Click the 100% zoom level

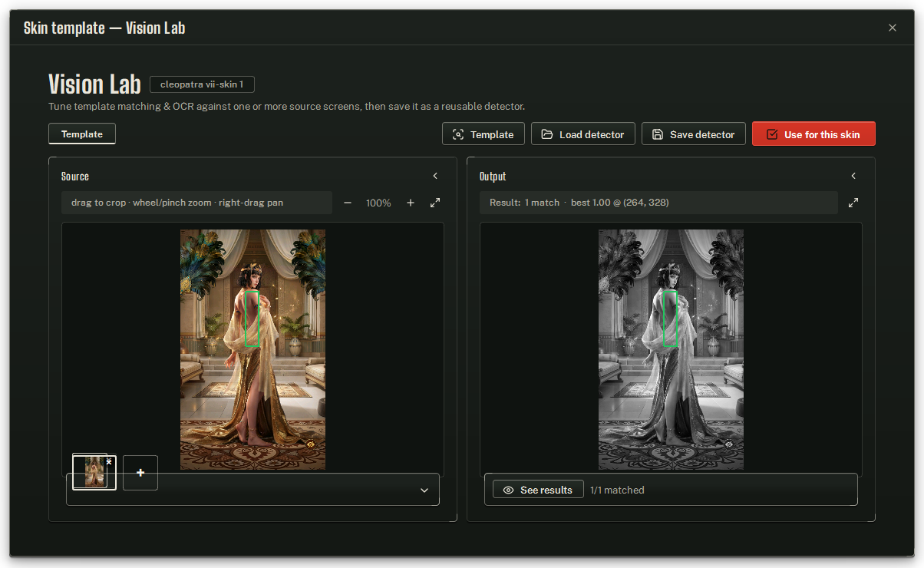coord(378,203)
